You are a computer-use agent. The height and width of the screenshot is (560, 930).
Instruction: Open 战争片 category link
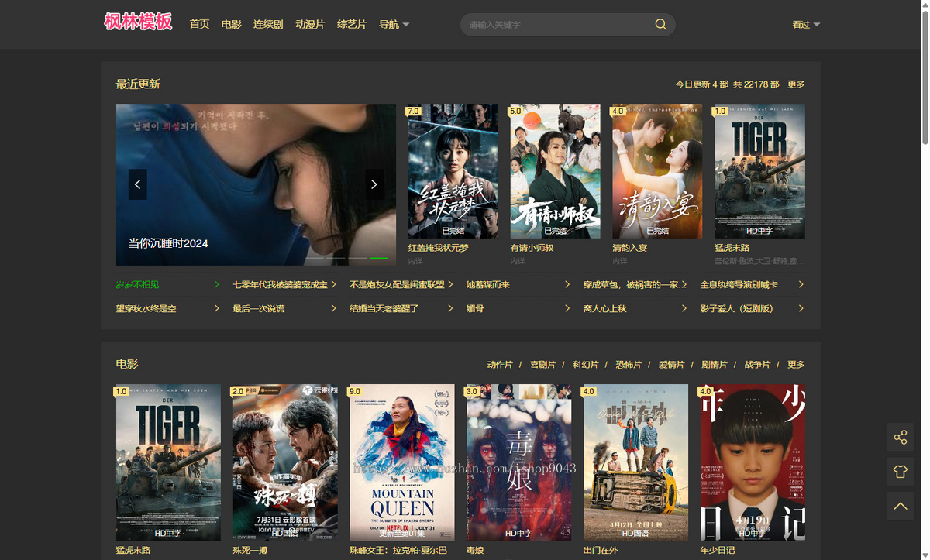757,365
